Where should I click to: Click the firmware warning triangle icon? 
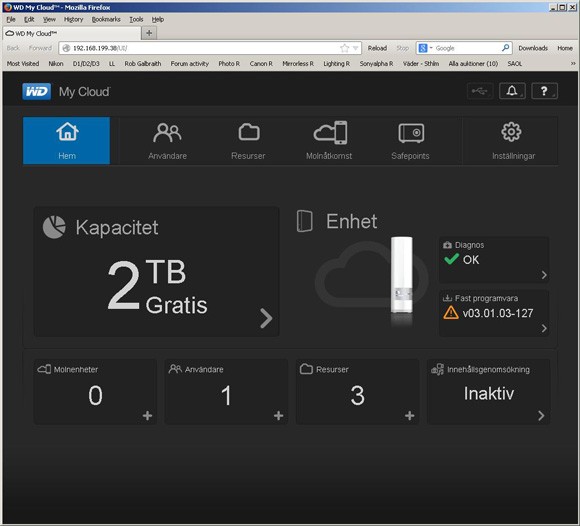pyautogui.click(x=451, y=313)
